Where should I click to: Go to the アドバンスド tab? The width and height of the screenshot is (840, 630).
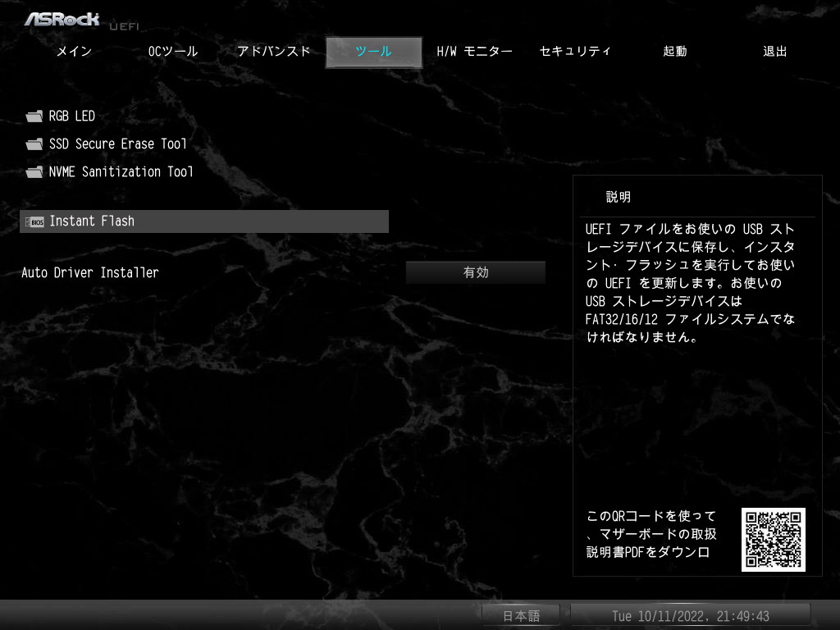(x=274, y=52)
